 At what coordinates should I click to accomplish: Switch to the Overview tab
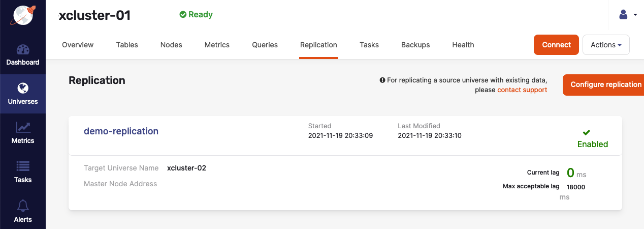tap(78, 45)
